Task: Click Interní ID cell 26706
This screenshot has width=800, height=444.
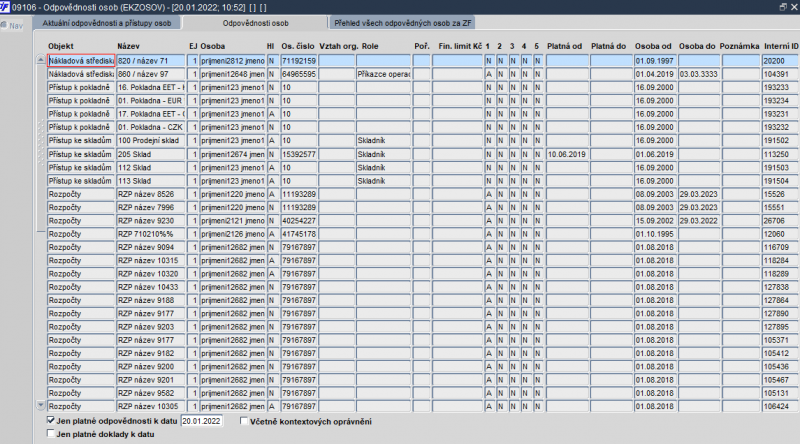Action: (781, 220)
